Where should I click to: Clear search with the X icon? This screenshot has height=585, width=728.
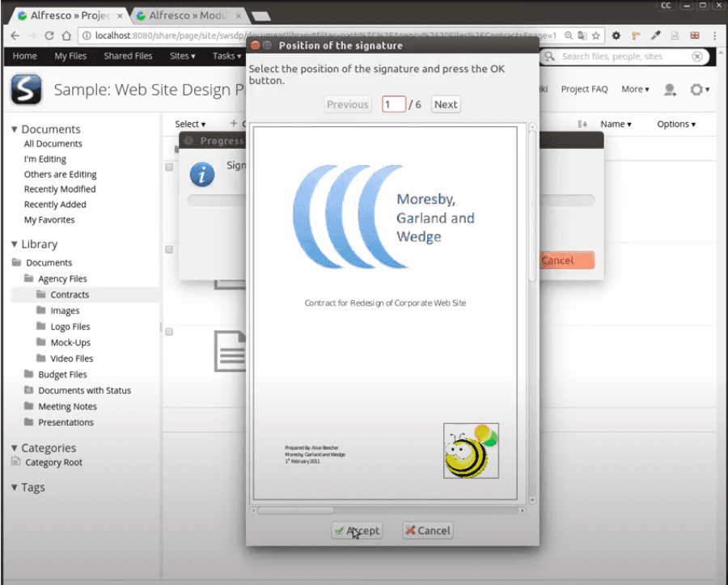pos(697,57)
